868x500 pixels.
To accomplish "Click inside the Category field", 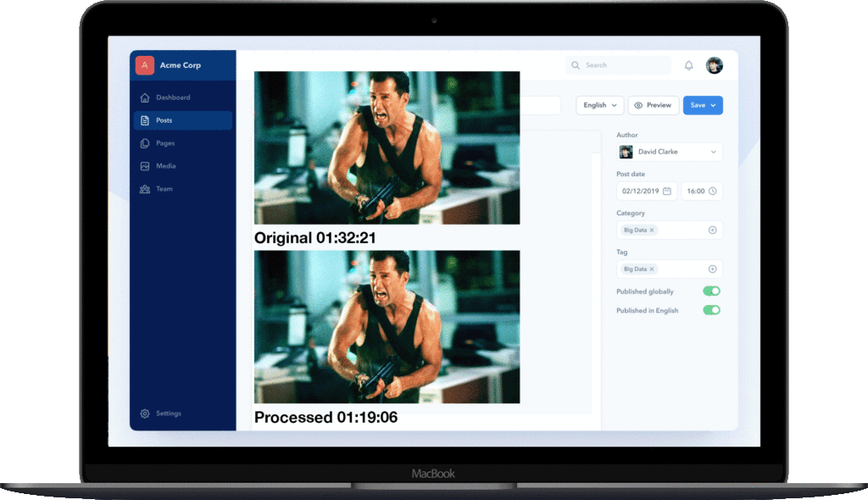I will (670, 230).
